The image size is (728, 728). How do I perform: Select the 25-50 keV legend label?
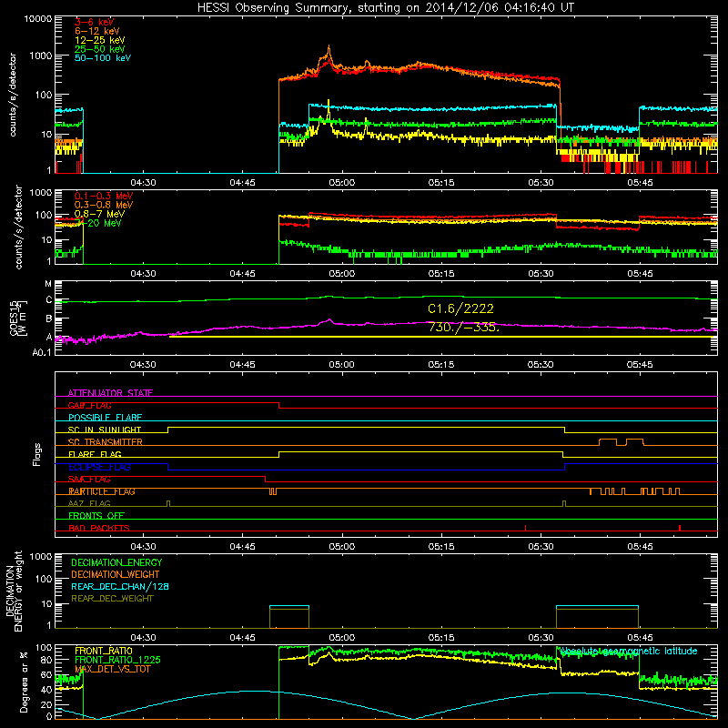coord(100,49)
